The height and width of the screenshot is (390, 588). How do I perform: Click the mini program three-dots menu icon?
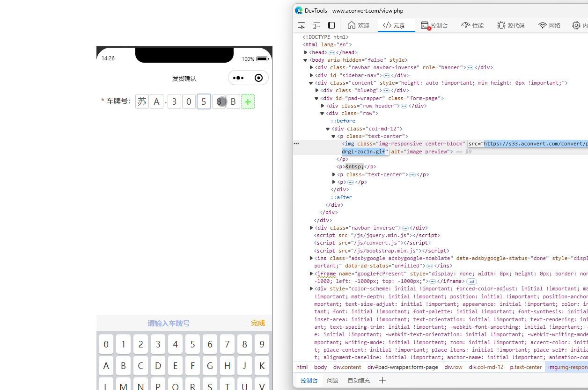[238, 78]
